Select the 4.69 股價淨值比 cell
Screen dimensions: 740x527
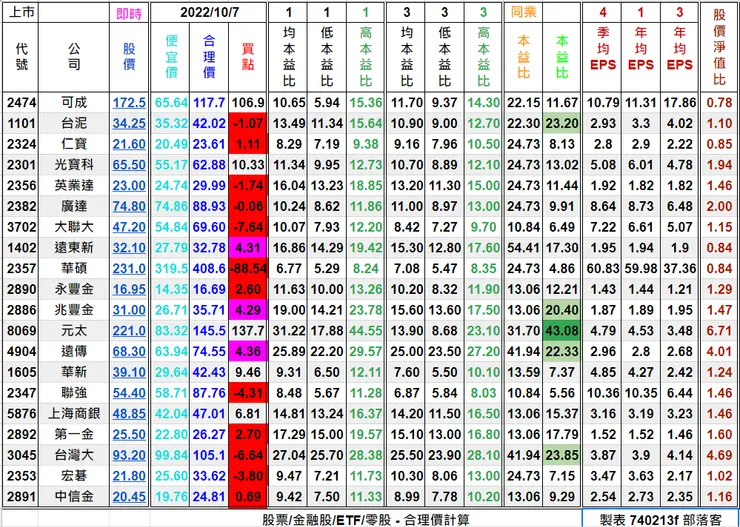(x=719, y=455)
